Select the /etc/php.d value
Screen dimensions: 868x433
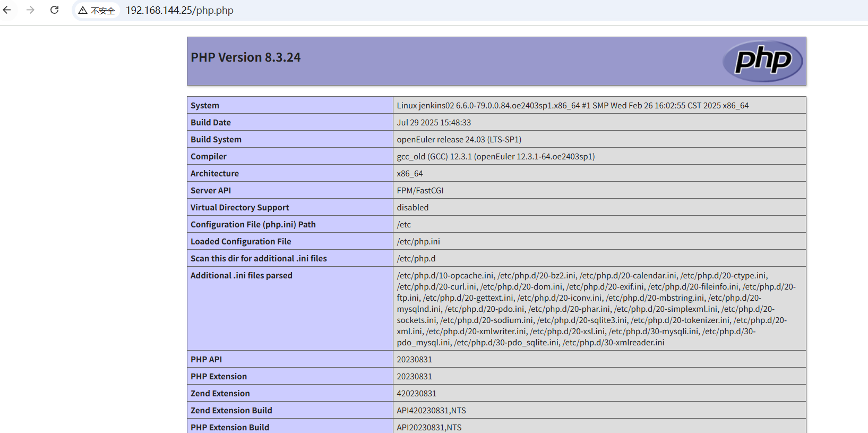pyautogui.click(x=416, y=259)
